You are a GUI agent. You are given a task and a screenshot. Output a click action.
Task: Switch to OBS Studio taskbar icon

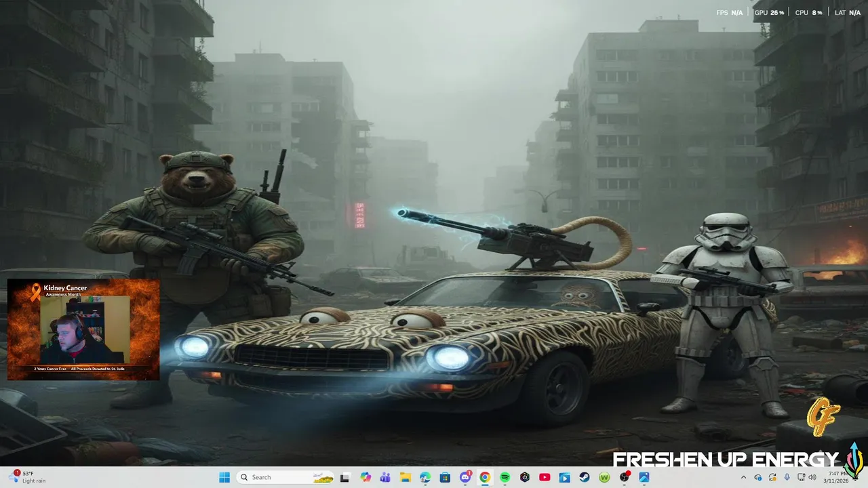click(625, 477)
